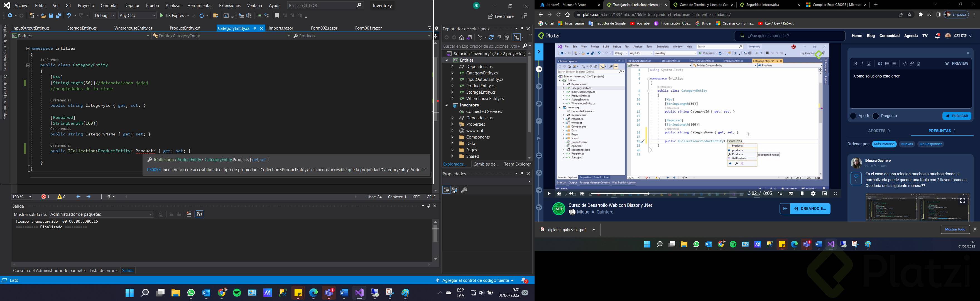Viewport: 980px width, 301px height.
Task: Open the Herramientas menu
Action: pyautogui.click(x=199, y=6)
